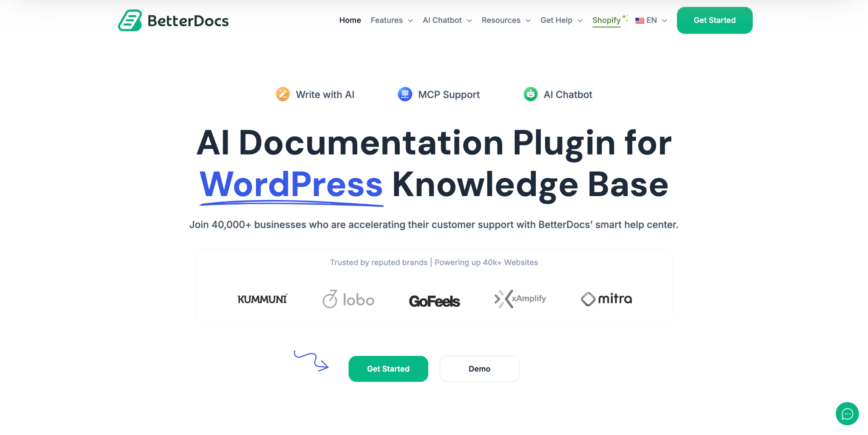Open the EN language dropdown chevron
Screen dimensions: 868x435
pyautogui.click(x=665, y=20)
